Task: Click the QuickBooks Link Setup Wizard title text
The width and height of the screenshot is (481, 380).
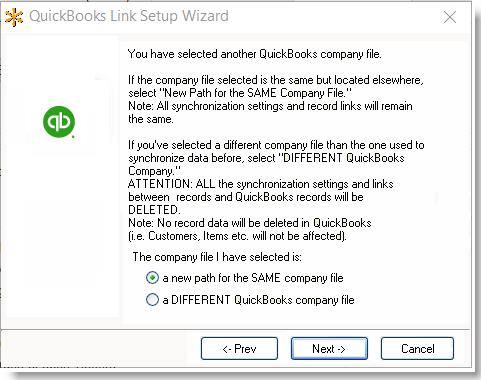Action: tap(129, 16)
